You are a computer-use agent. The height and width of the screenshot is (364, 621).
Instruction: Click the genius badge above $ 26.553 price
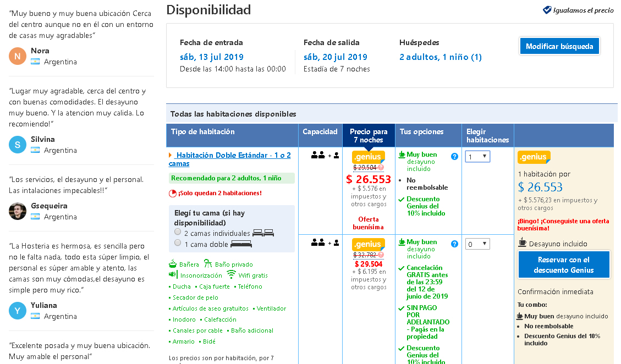[369, 157]
